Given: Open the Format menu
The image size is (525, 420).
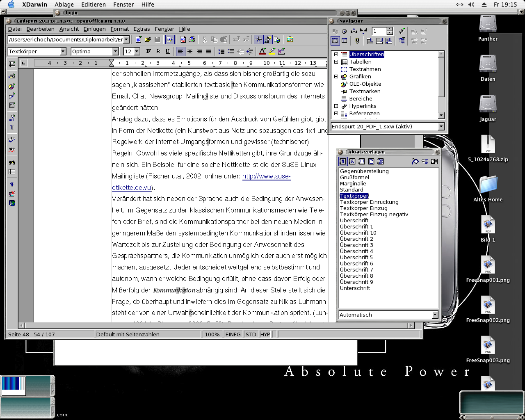Looking at the screenshot, I should (x=119, y=29).
